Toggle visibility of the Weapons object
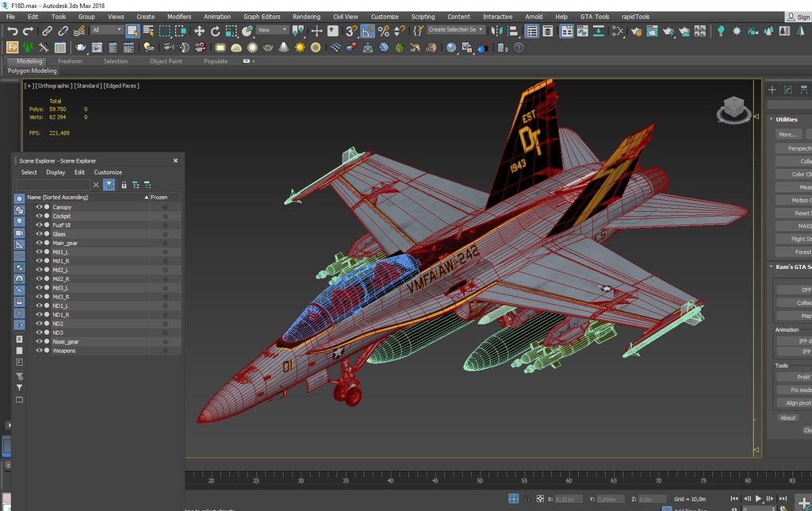This screenshot has height=511, width=812. click(39, 351)
